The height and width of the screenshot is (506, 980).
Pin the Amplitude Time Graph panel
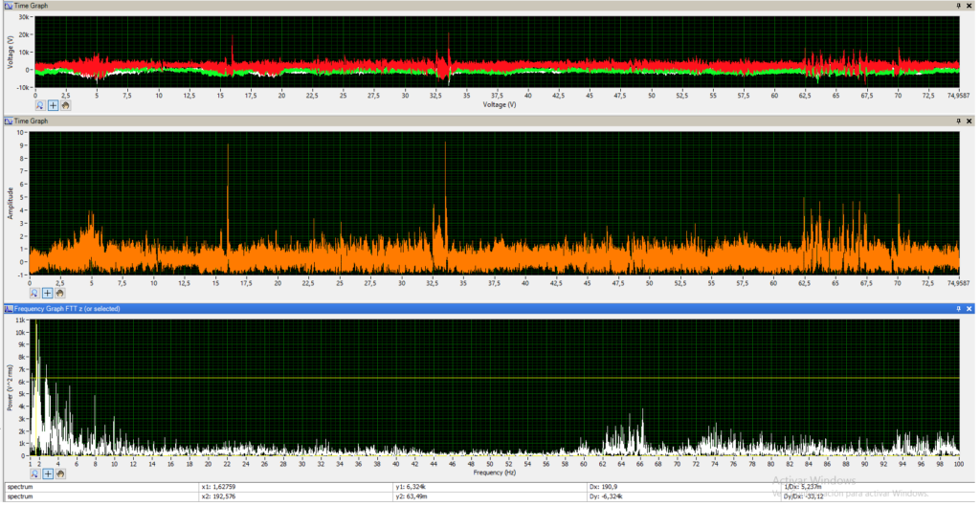pos(959,121)
